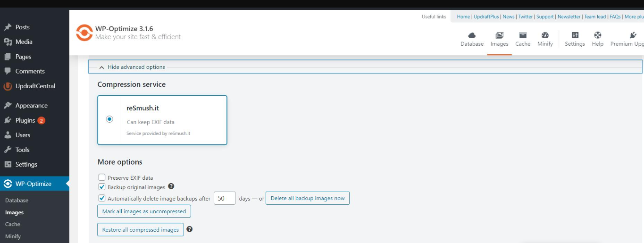This screenshot has width=644, height=243.
Task: Click 'Service provided by reSmush.it' text
Action: pos(159,134)
